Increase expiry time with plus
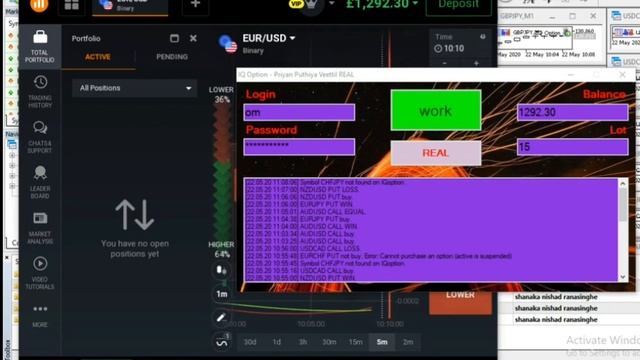The image size is (640, 360). [x=476, y=63]
